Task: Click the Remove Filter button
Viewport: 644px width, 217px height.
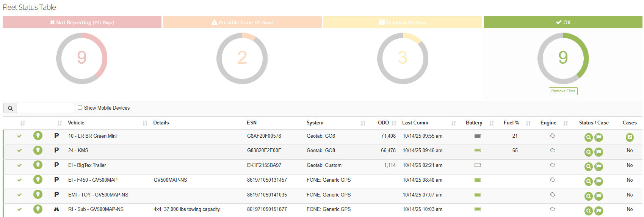Action: [563, 91]
